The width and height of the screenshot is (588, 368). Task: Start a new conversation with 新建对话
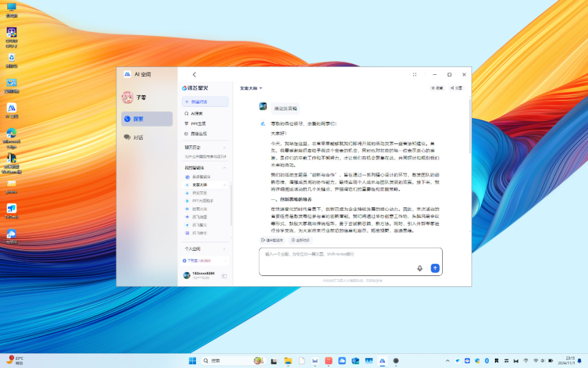pos(205,101)
